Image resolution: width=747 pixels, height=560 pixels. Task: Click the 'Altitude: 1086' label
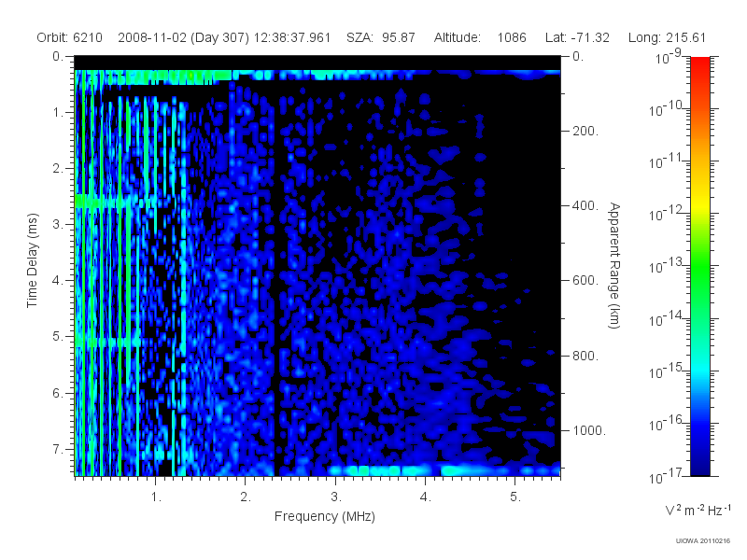pyautogui.click(x=480, y=37)
